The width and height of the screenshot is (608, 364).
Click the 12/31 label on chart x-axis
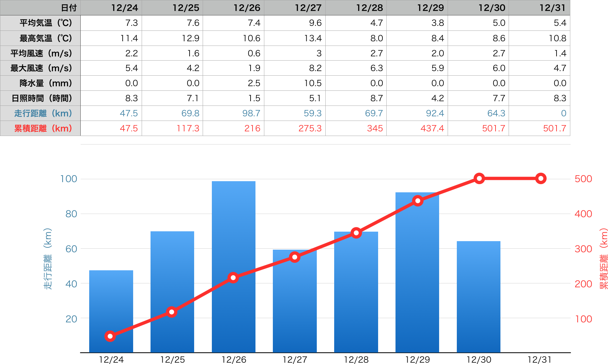coord(539,359)
